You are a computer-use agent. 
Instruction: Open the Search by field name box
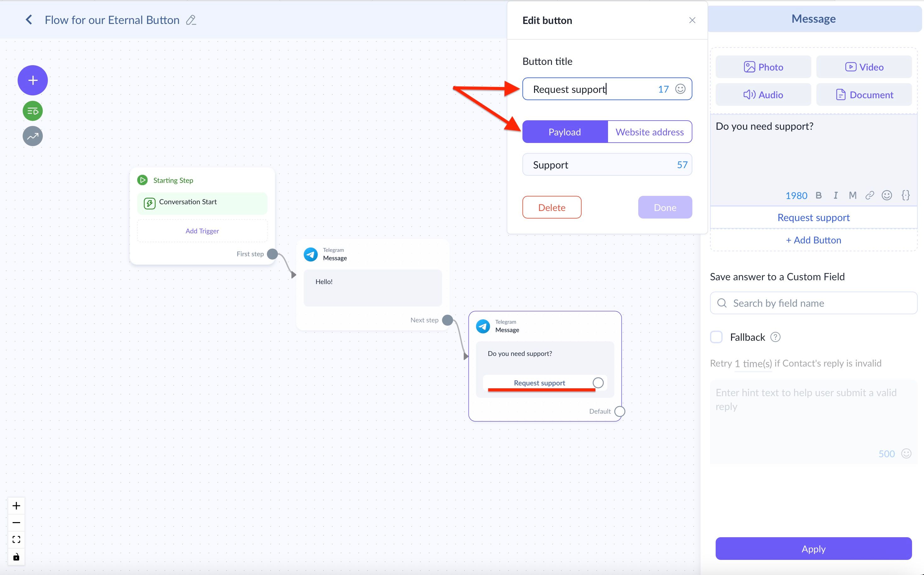pyautogui.click(x=814, y=303)
